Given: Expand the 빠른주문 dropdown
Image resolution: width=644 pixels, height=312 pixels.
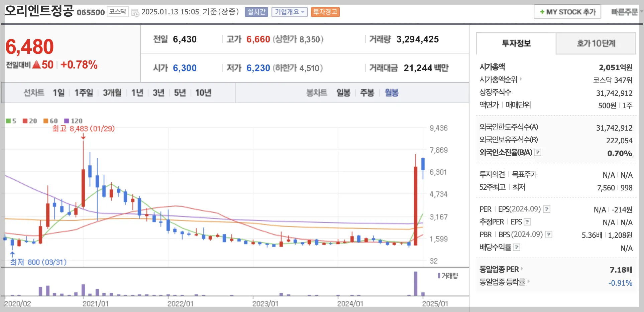Looking at the screenshot, I should (627, 12).
